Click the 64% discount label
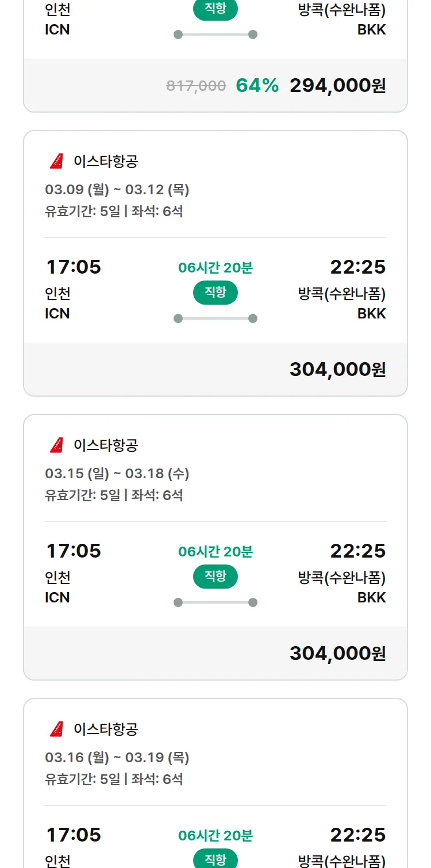Image resolution: width=431 pixels, height=868 pixels. pyautogui.click(x=257, y=86)
